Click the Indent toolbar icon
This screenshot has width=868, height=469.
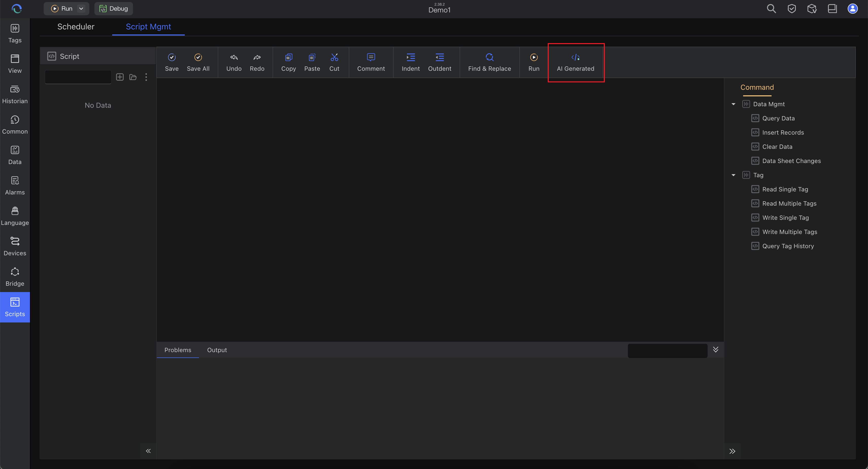(410, 62)
